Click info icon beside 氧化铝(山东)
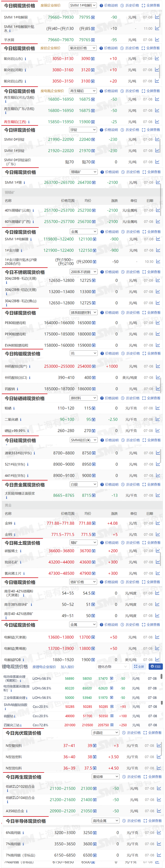This screenshot has height=868, width=165. pyautogui.click(x=25, y=59)
